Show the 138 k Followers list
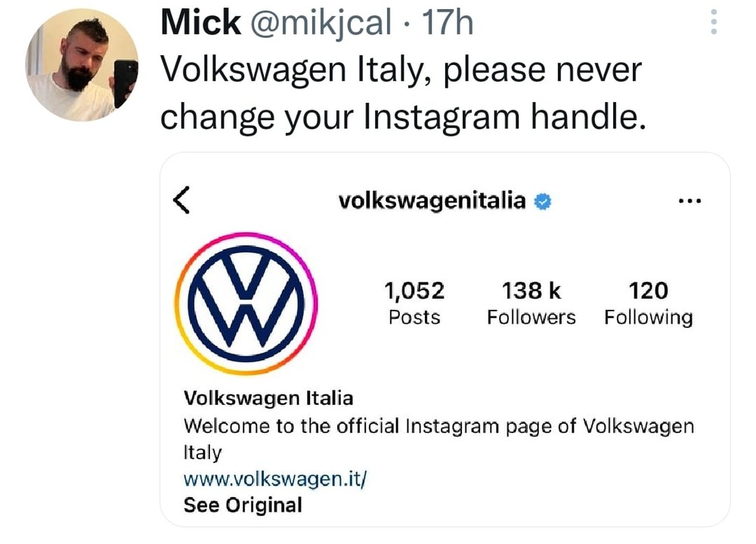The width and height of the screenshot is (756, 544). tap(531, 303)
